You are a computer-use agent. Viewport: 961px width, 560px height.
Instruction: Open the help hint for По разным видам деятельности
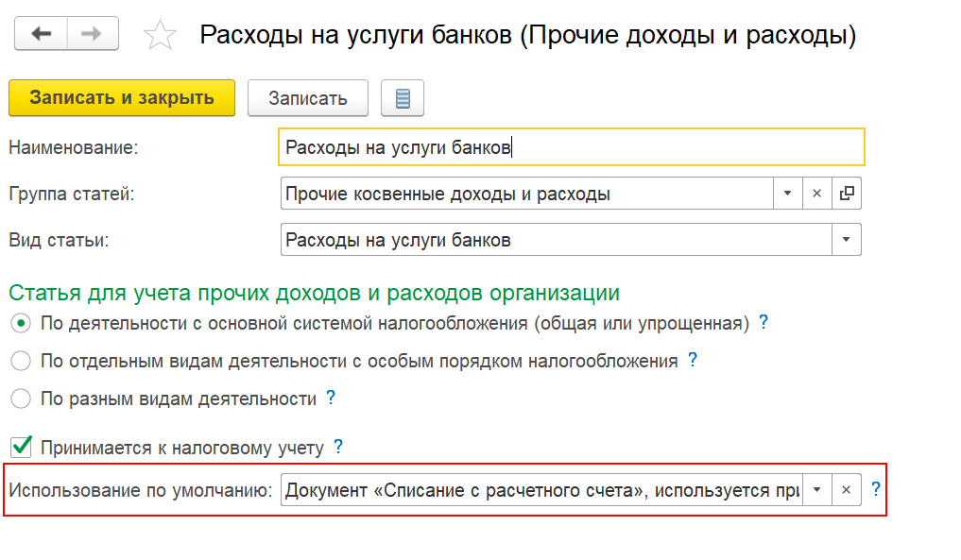click(x=331, y=398)
